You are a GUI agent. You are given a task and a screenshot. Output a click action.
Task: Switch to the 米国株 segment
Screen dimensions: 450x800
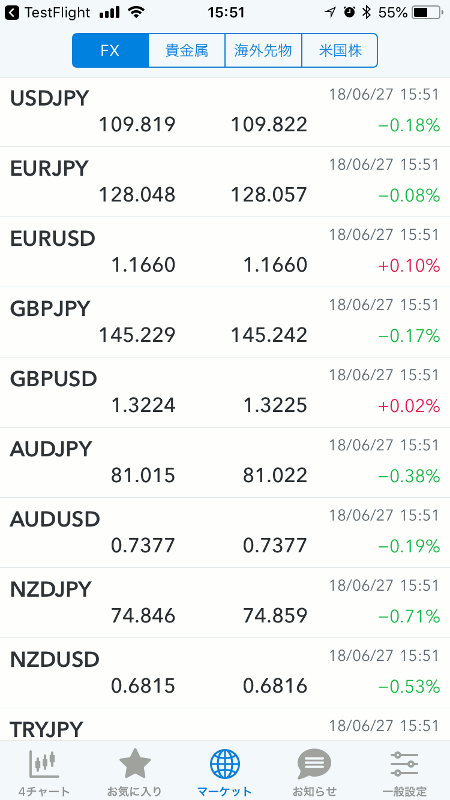340,51
